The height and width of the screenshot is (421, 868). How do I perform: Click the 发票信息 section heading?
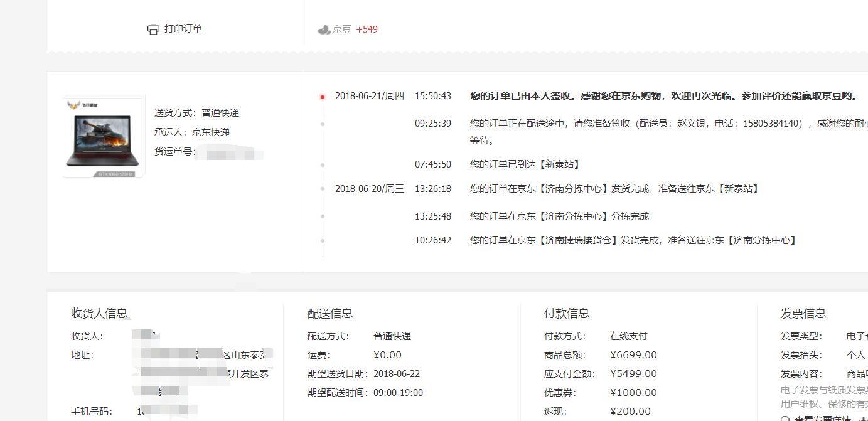click(x=803, y=313)
